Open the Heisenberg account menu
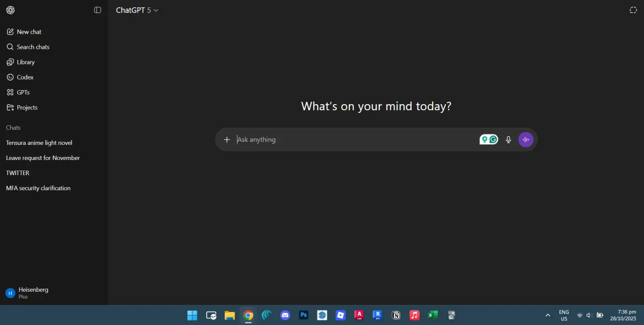Viewport: 644px width, 325px height. (54, 293)
